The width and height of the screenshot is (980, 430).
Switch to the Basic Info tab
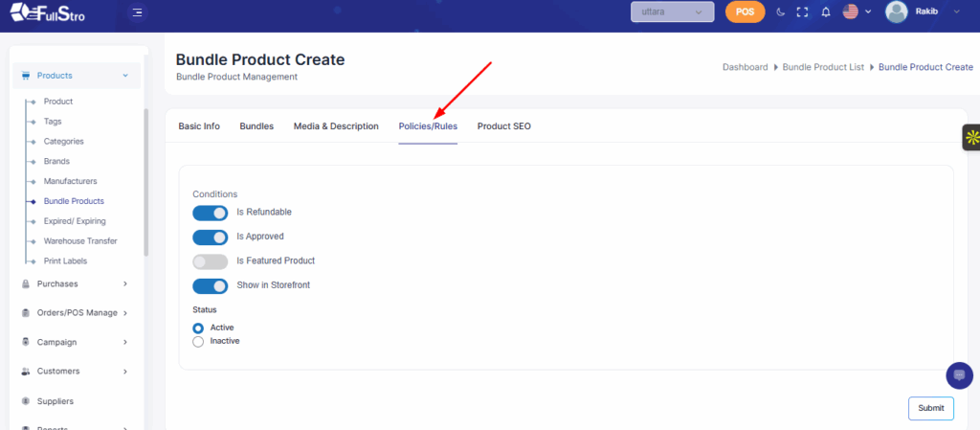pyautogui.click(x=199, y=126)
